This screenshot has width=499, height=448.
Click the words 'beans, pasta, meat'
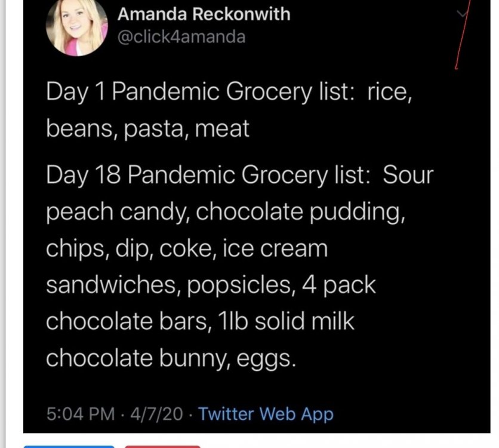[x=147, y=128]
